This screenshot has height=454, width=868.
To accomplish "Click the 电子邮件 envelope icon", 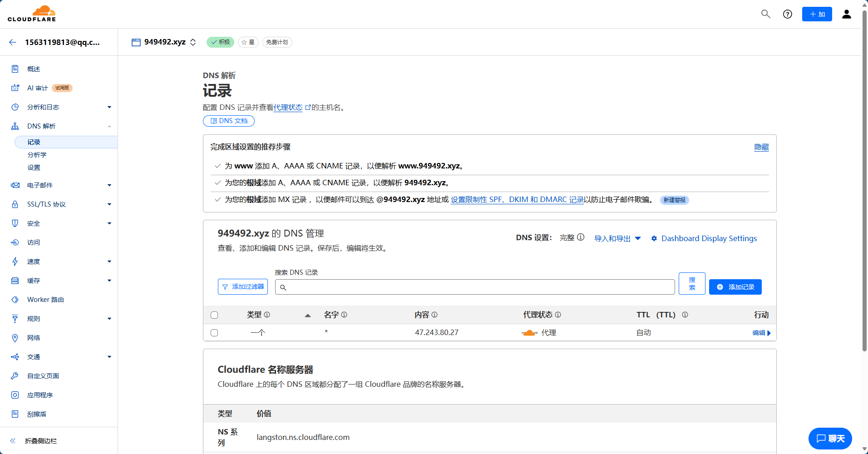I will pos(15,185).
